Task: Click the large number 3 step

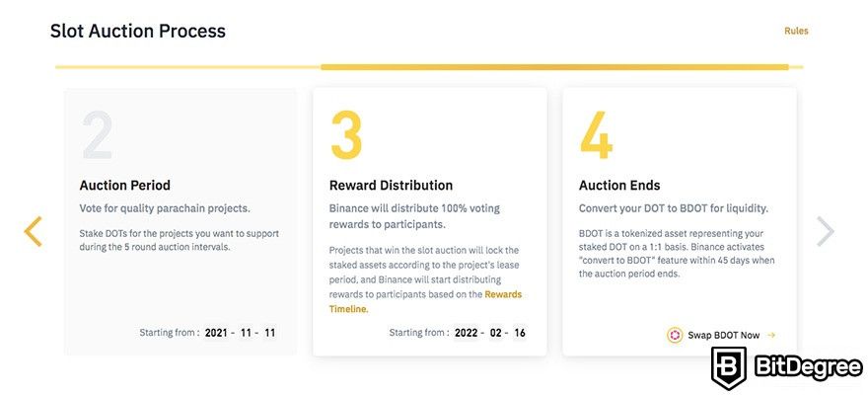Action: [x=346, y=135]
